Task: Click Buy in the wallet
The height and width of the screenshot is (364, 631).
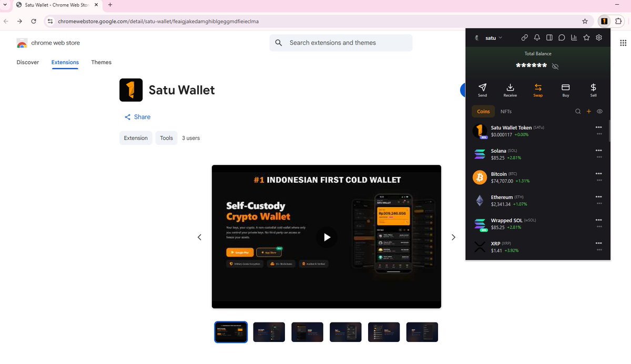Action: coord(566,90)
